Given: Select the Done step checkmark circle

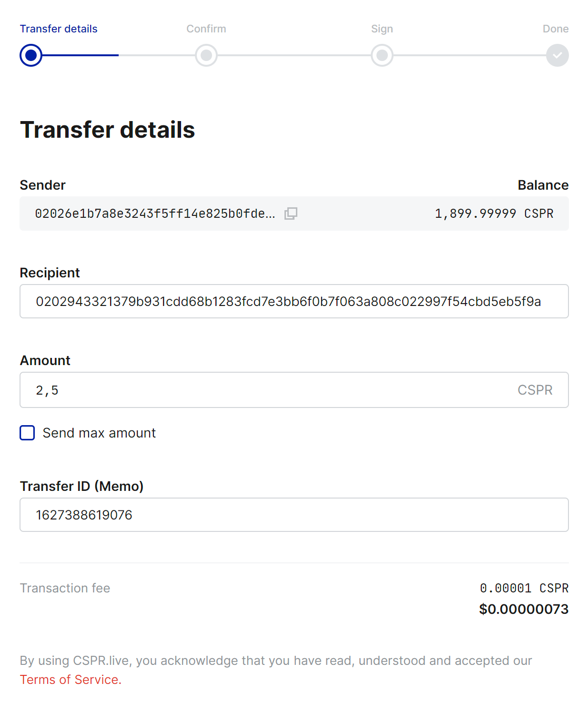Looking at the screenshot, I should [x=558, y=55].
